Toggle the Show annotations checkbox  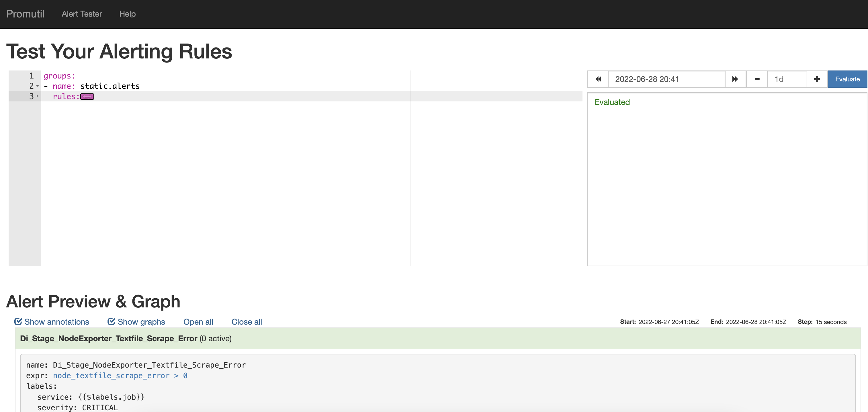coord(18,321)
